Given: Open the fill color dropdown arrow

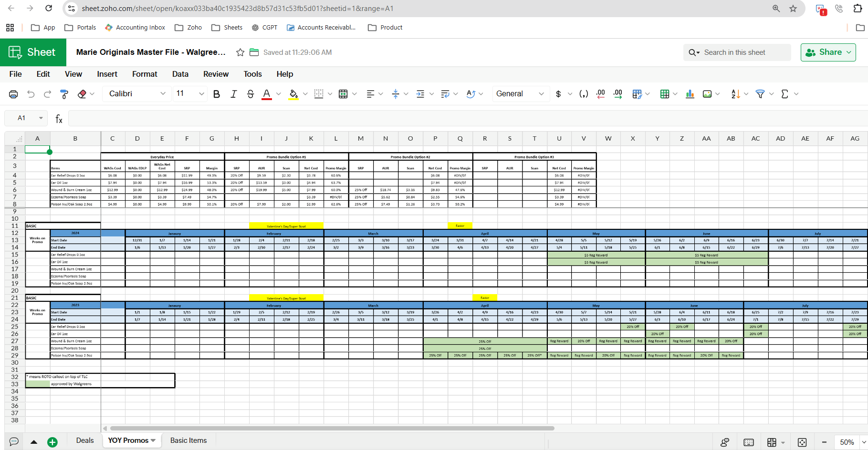Looking at the screenshot, I should pos(305,94).
